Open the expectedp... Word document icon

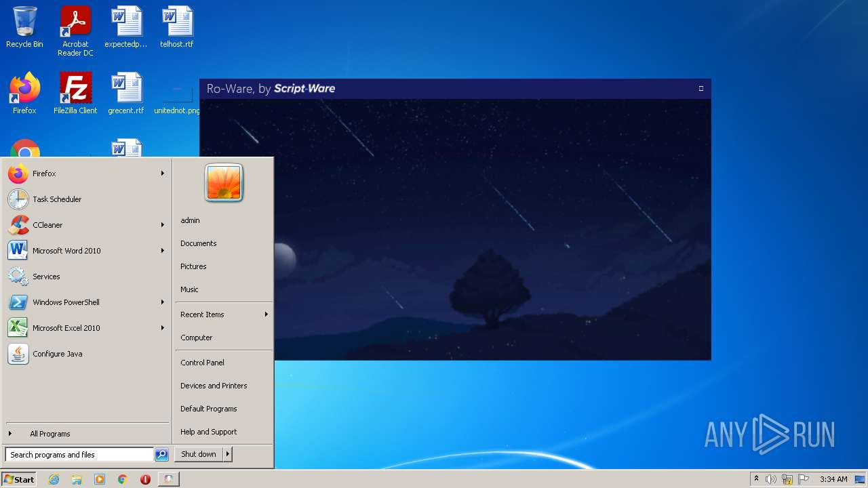126,27
